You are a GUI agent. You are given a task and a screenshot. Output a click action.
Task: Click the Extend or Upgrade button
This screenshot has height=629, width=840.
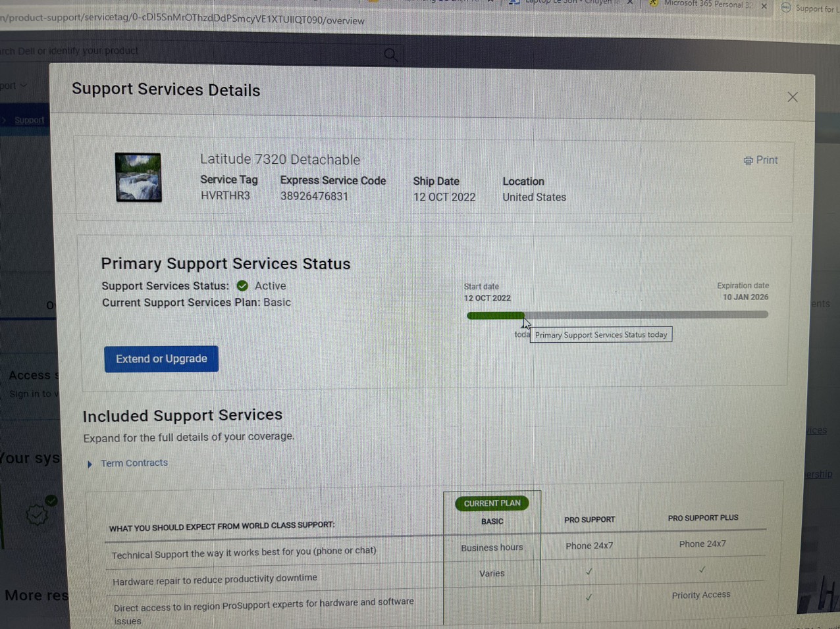(161, 359)
